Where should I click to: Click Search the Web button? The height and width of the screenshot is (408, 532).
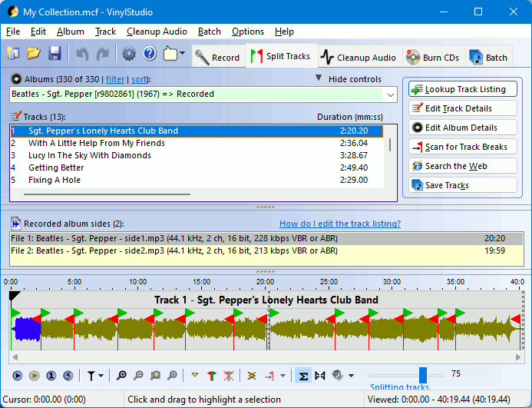coord(463,166)
